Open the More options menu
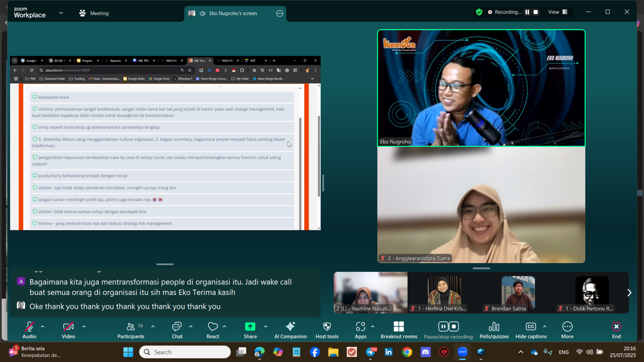This screenshot has width=644, height=362. coord(567,330)
